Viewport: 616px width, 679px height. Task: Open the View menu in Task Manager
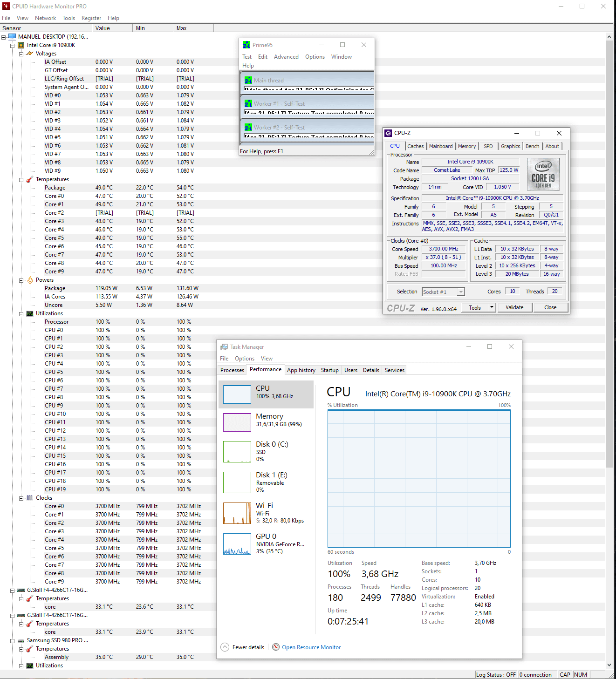pos(267,359)
